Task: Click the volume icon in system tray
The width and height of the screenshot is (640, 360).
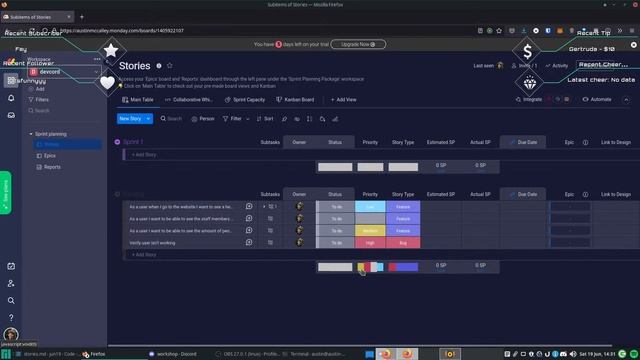Action: pos(573,354)
